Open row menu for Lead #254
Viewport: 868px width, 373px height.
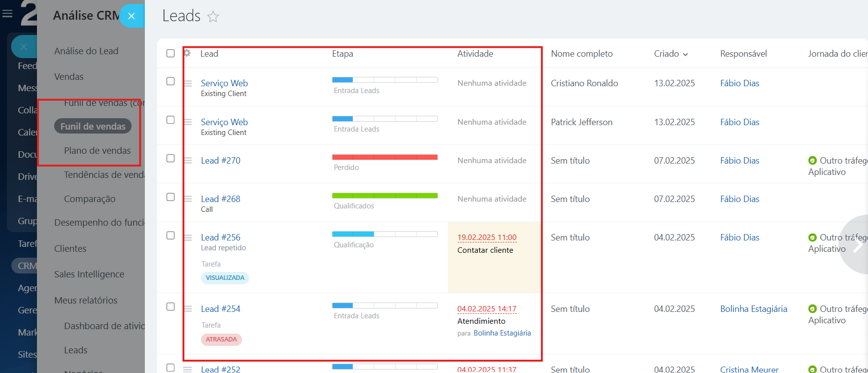pyautogui.click(x=188, y=309)
